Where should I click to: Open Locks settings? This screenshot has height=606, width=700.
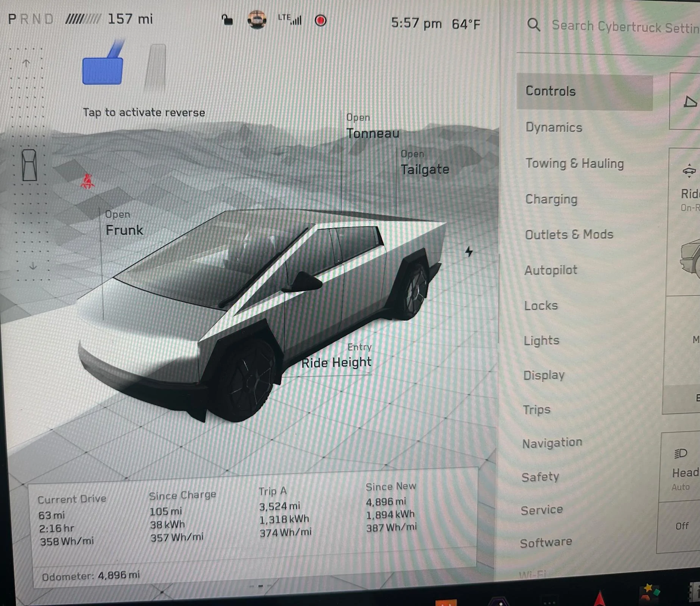tap(541, 305)
